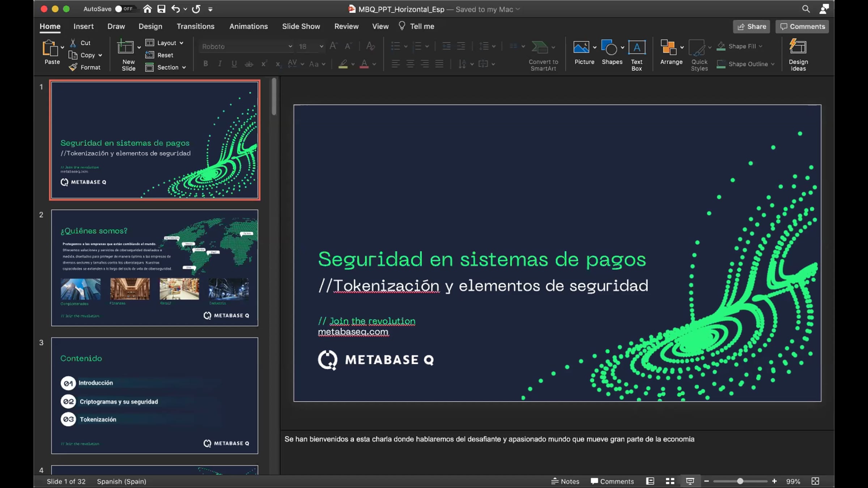Open the Arrange options
This screenshot has height=488, width=868.
(671, 52)
